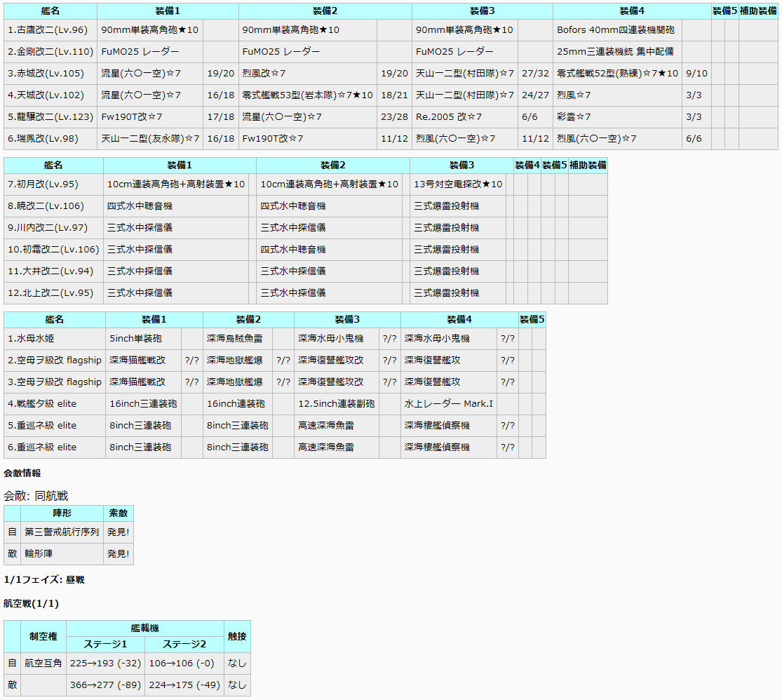The height and width of the screenshot is (700, 782).
Task: Select the 2.金剛改二(Lv.110) ship row name
Action: 50,52
